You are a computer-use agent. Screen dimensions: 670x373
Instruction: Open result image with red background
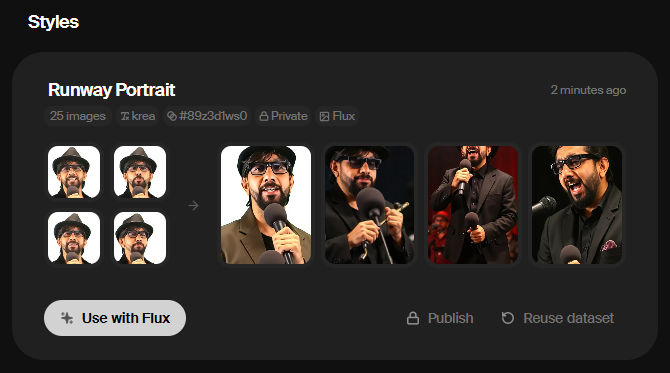click(473, 205)
